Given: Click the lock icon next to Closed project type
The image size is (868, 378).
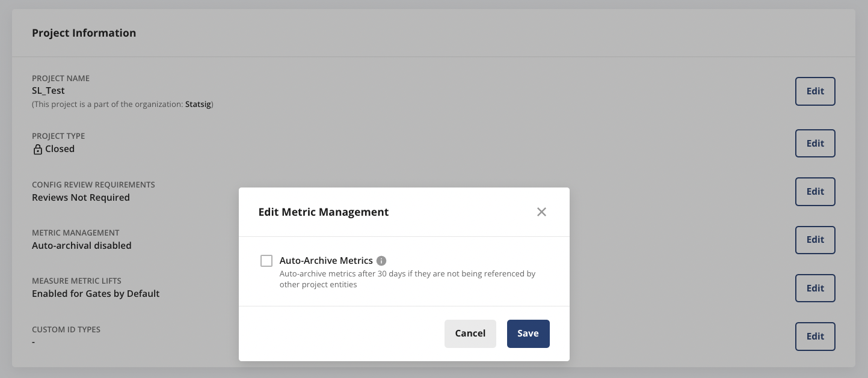Looking at the screenshot, I should (38, 149).
